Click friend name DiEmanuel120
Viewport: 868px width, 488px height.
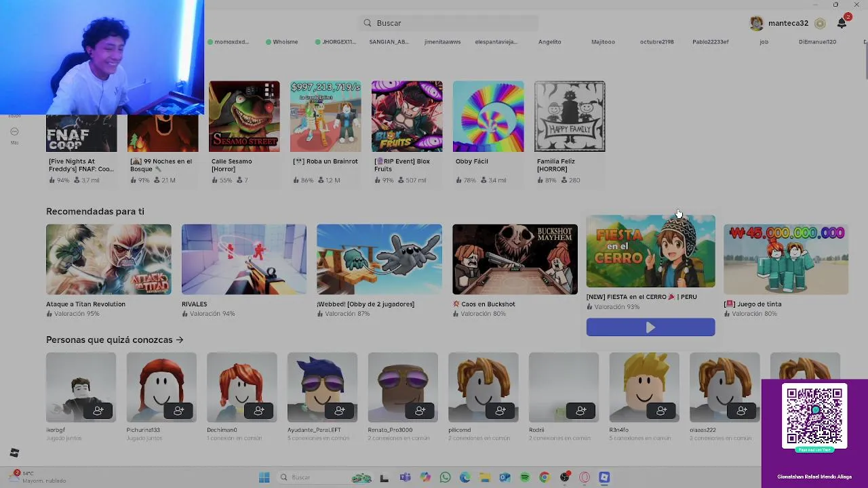coord(817,42)
